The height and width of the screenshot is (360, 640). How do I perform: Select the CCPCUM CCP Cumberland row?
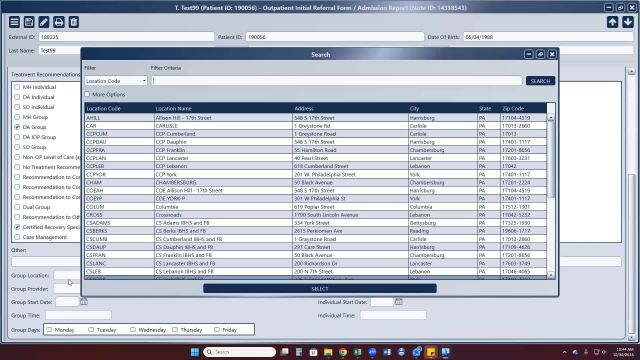316,134
